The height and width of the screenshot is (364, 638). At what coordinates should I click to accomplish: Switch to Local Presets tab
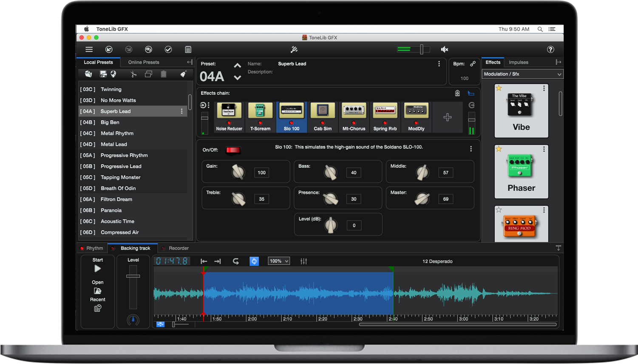(x=98, y=62)
